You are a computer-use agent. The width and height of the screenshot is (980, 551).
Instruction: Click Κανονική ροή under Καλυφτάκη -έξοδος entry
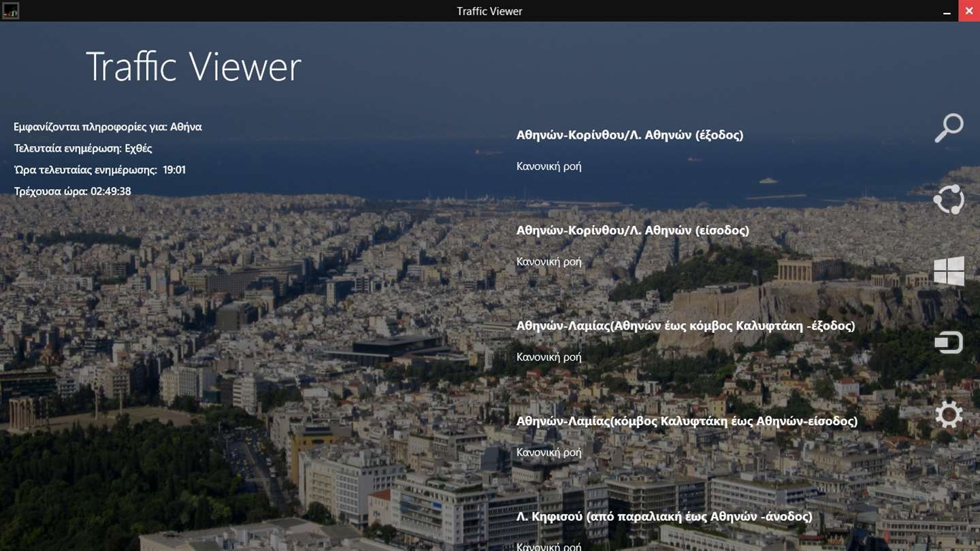pos(549,356)
